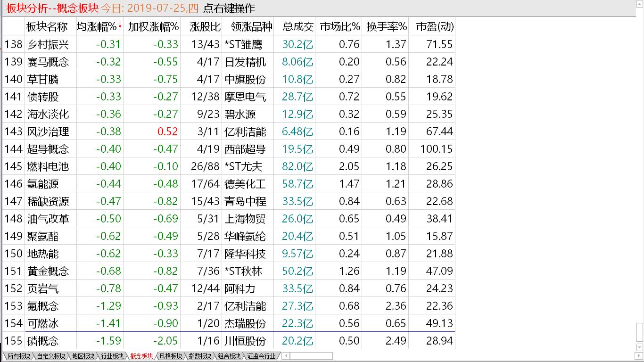This screenshot has width=644, height=362.
Task: Click the 地热能 sector name
Action: tap(43, 254)
